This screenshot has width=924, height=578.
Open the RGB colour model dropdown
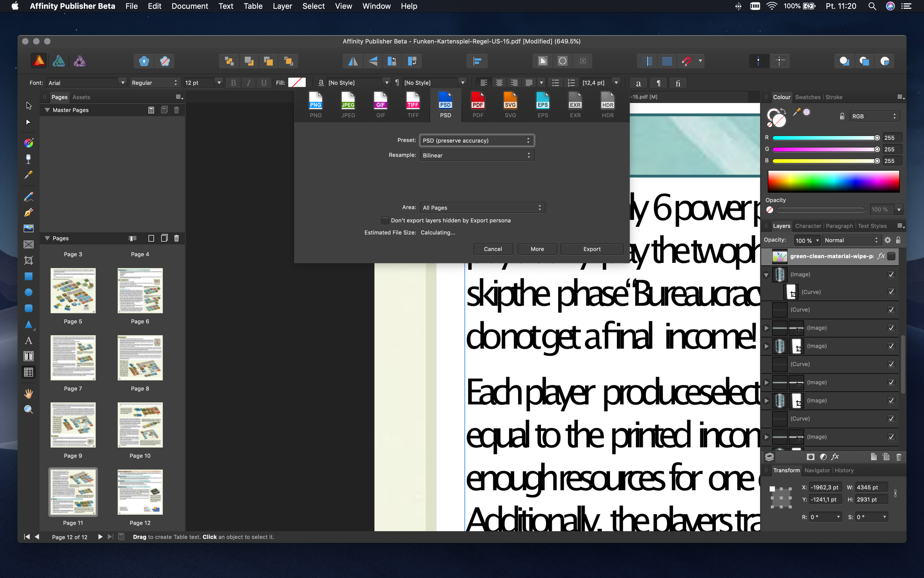click(874, 116)
